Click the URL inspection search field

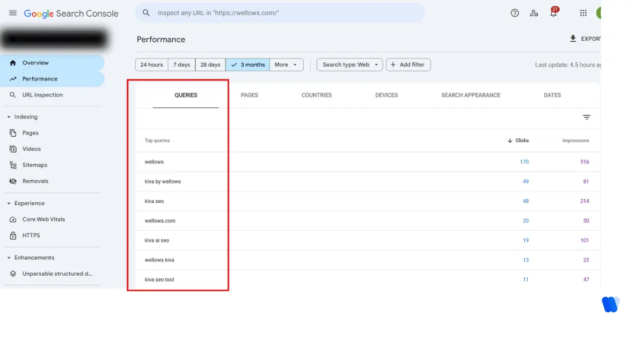point(279,12)
